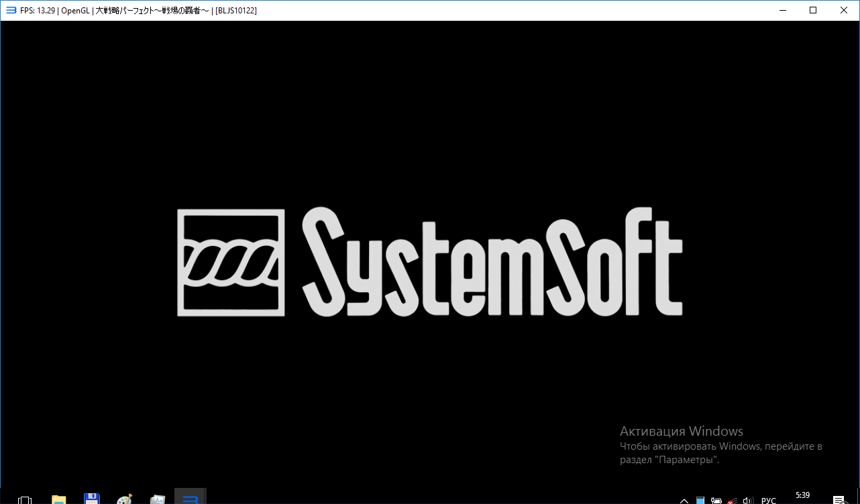Image resolution: width=860 pixels, height=504 pixels.
Task: Click the battery power icon in the tray
Action: click(716, 500)
